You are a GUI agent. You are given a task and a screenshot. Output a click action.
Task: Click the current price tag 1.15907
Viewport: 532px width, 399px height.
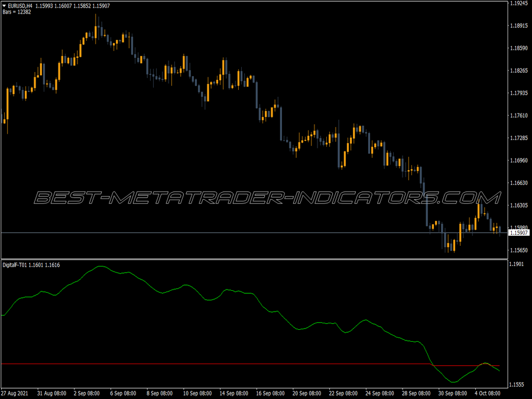(x=519, y=233)
